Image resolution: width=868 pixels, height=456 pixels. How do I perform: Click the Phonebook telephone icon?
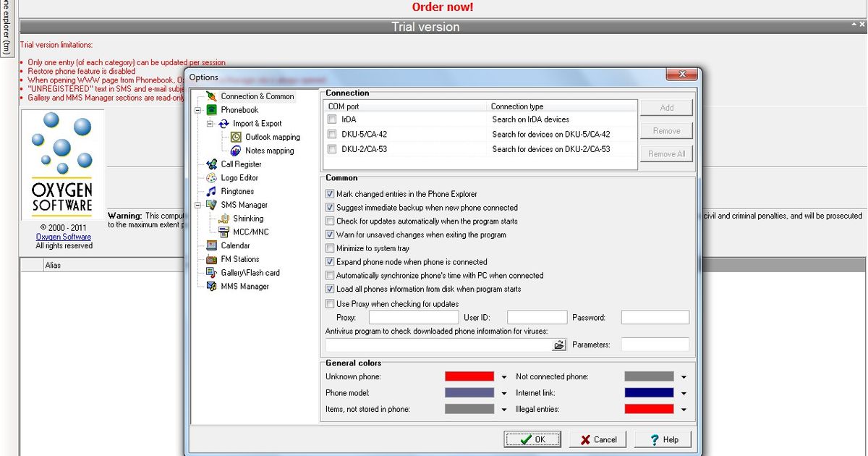[211, 110]
